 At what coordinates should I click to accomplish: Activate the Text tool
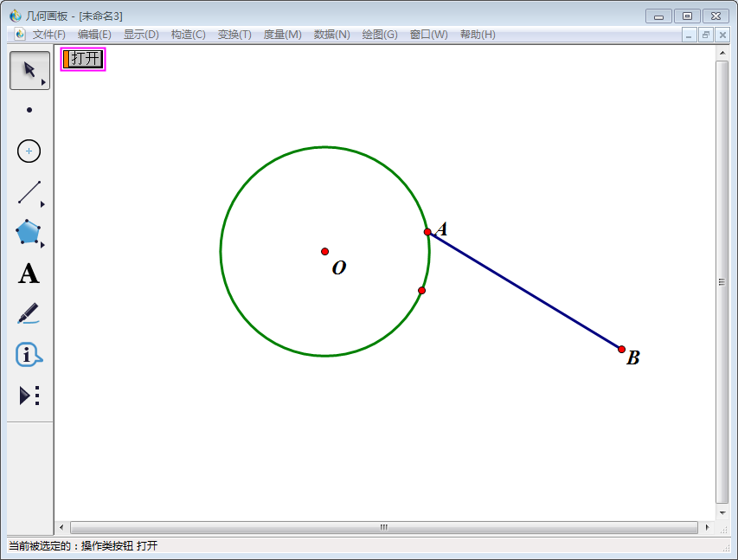29,274
